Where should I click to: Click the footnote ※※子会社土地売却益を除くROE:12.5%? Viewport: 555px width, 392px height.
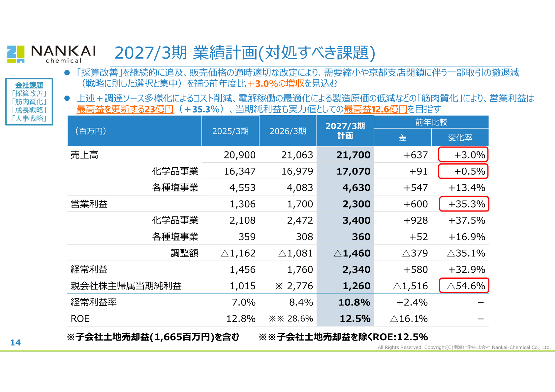pyautogui.click(x=343, y=337)
